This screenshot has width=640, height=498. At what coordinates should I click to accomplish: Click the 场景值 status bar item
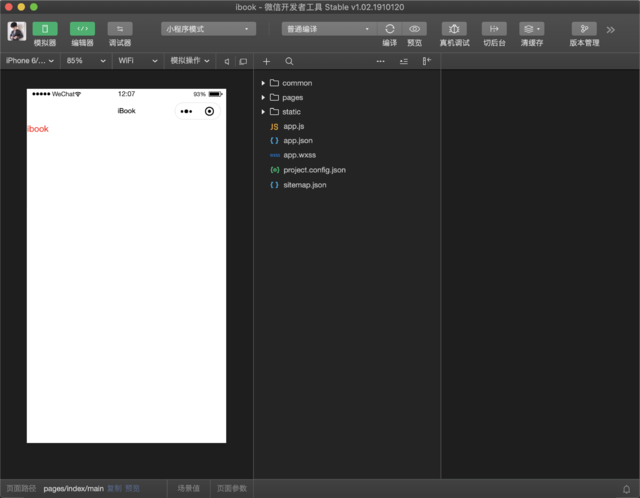click(x=189, y=489)
